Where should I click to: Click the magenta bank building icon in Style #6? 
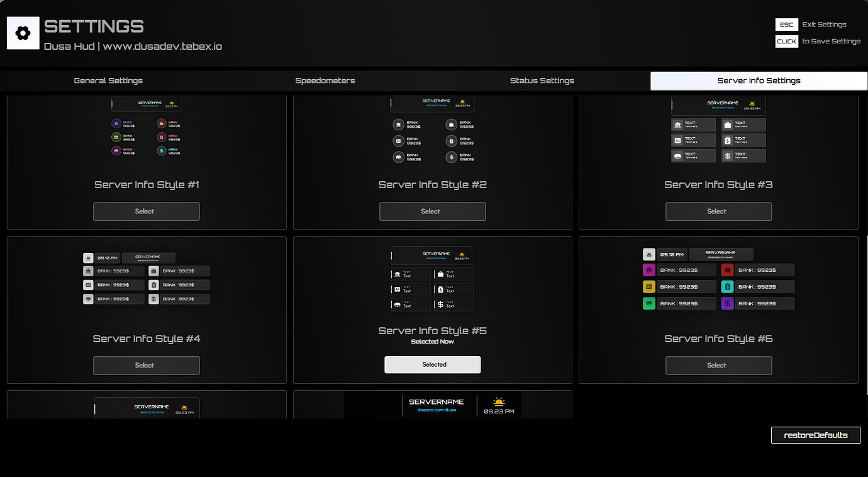pos(649,270)
